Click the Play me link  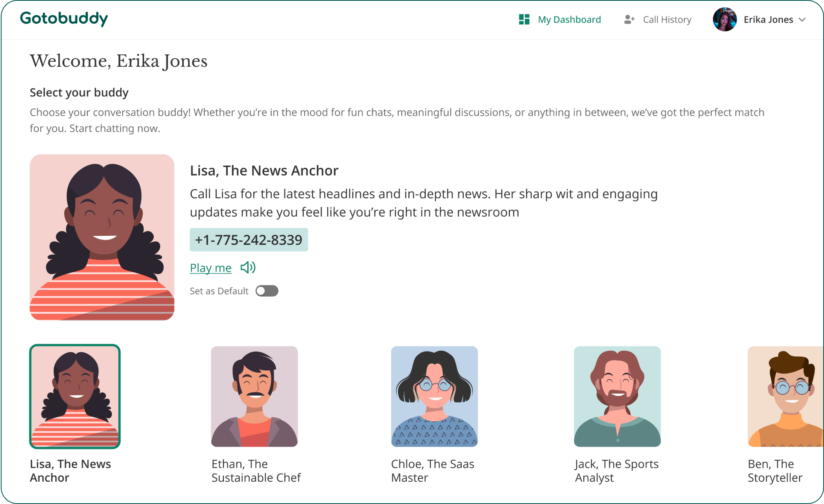[x=211, y=268]
